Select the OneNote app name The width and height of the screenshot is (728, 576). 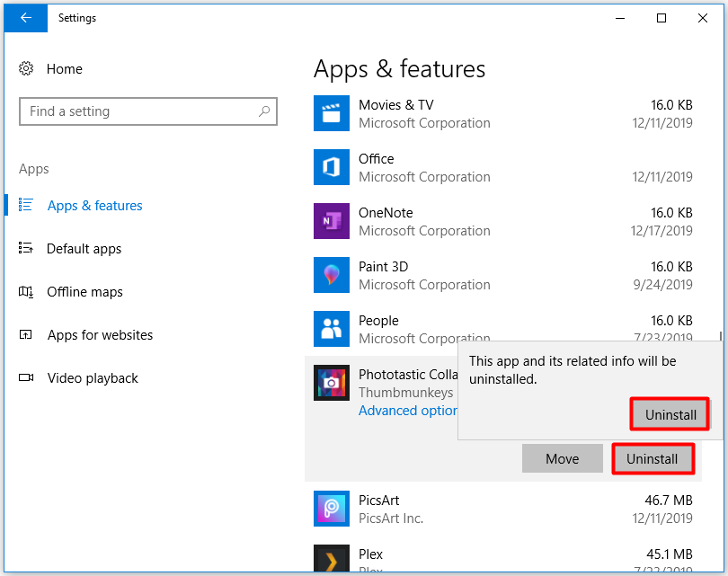(386, 213)
